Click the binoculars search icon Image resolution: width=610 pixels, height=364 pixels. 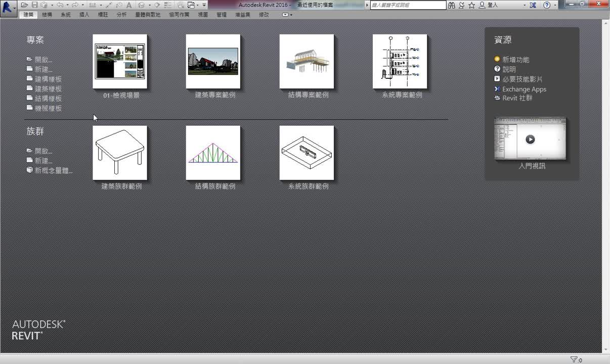pyautogui.click(x=452, y=5)
